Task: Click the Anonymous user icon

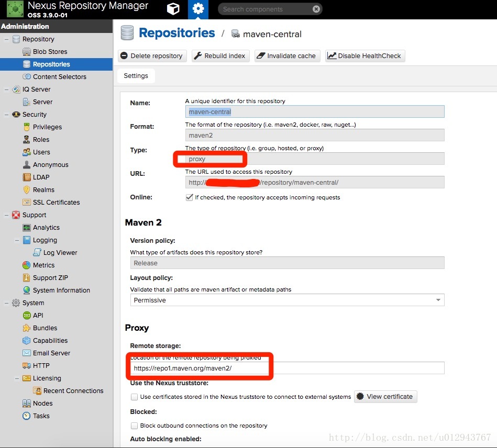Action: pos(27,165)
